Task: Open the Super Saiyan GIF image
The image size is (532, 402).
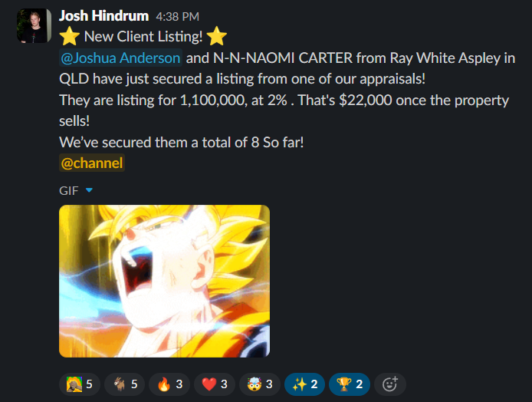Action: pyautogui.click(x=165, y=281)
